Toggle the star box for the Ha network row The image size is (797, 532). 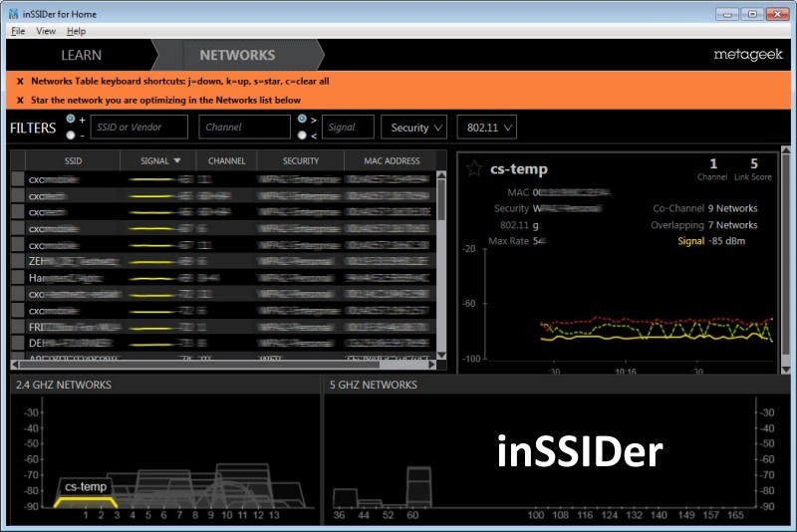coord(18,278)
